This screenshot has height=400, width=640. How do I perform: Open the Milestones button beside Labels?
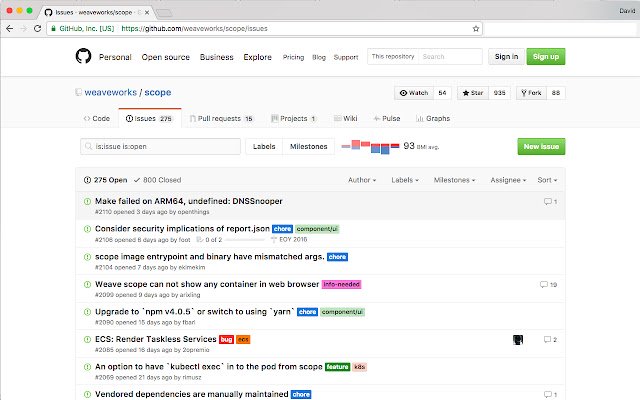[309, 147]
